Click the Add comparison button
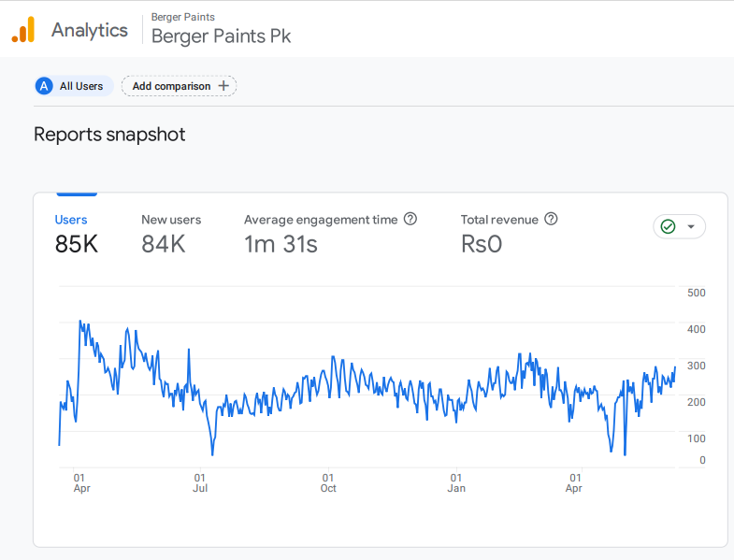Screen dimensions: 734x560 coord(179,86)
